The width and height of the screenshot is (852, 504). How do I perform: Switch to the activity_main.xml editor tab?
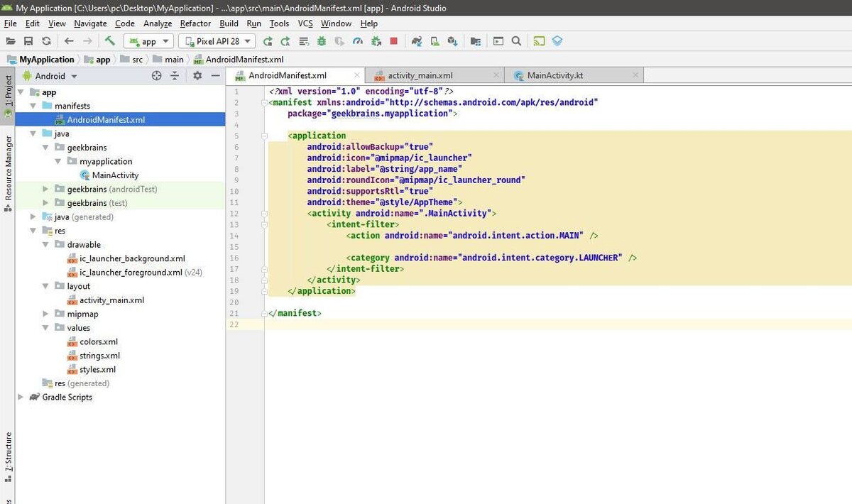420,75
